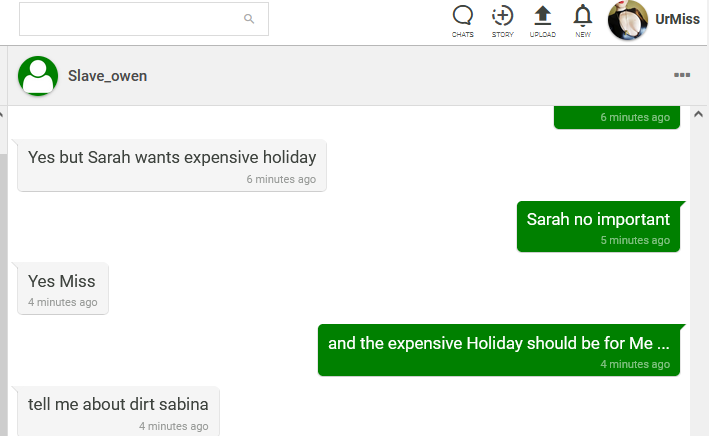Click the right-side scrollbar up arrow
The image size is (709, 436).
tap(699, 114)
